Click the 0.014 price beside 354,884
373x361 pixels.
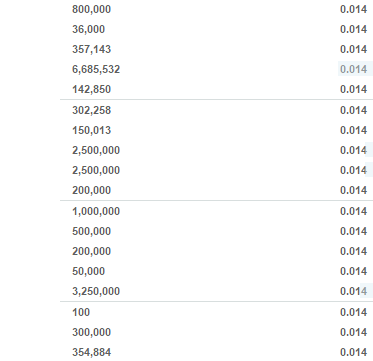354,352
